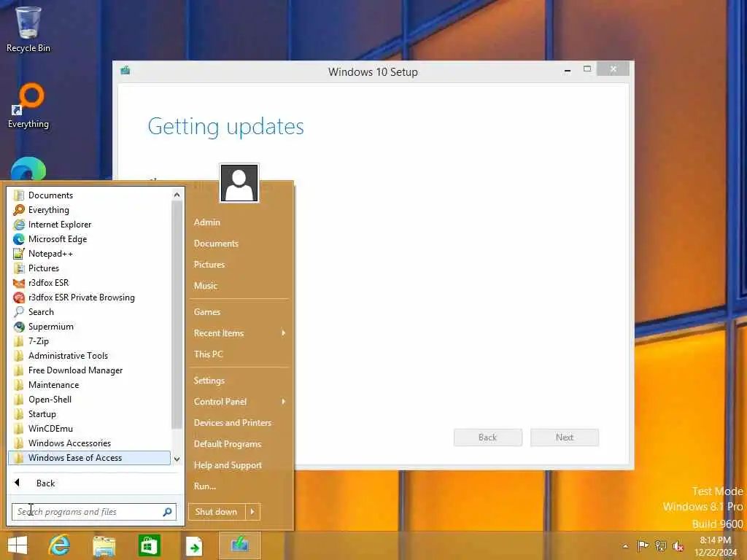The width and height of the screenshot is (747, 560).
Task: Launch Supermium from the programs list
Action: pyautogui.click(x=90, y=327)
